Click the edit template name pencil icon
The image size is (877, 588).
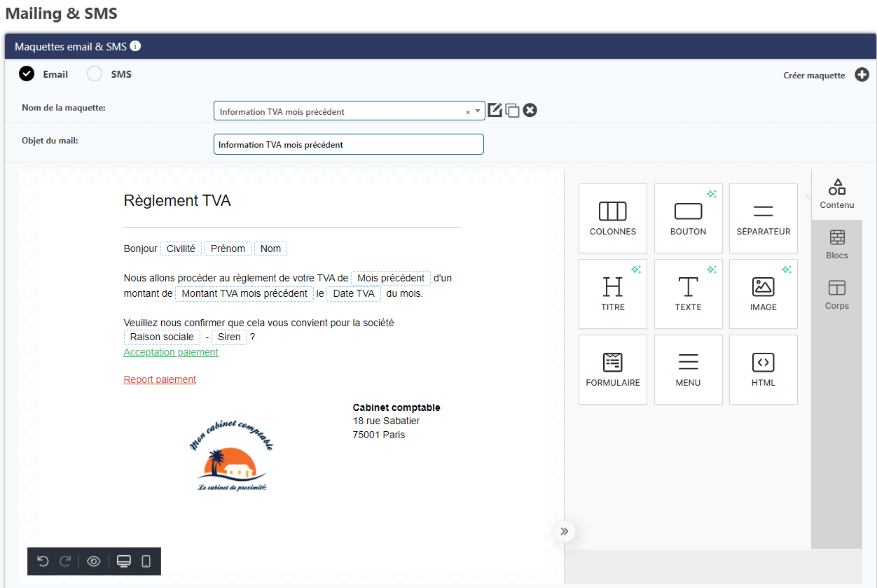tap(495, 110)
